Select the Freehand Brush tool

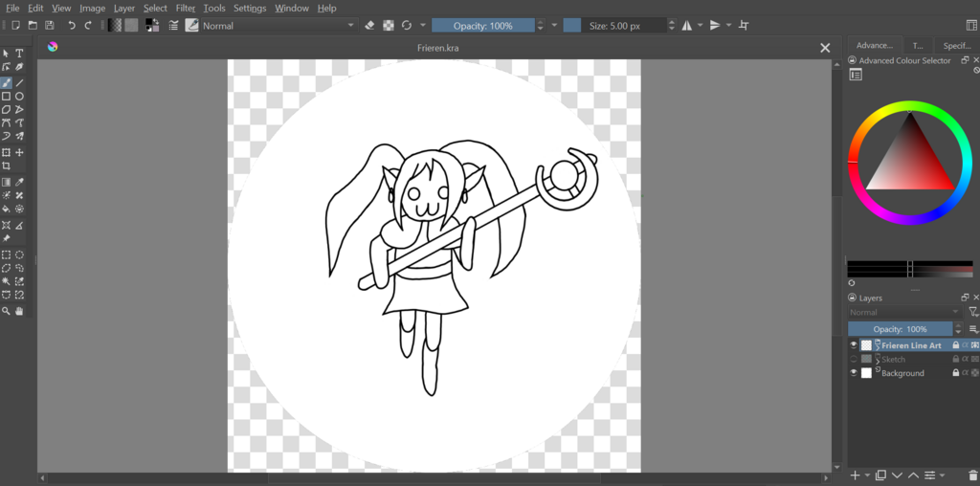click(6, 83)
